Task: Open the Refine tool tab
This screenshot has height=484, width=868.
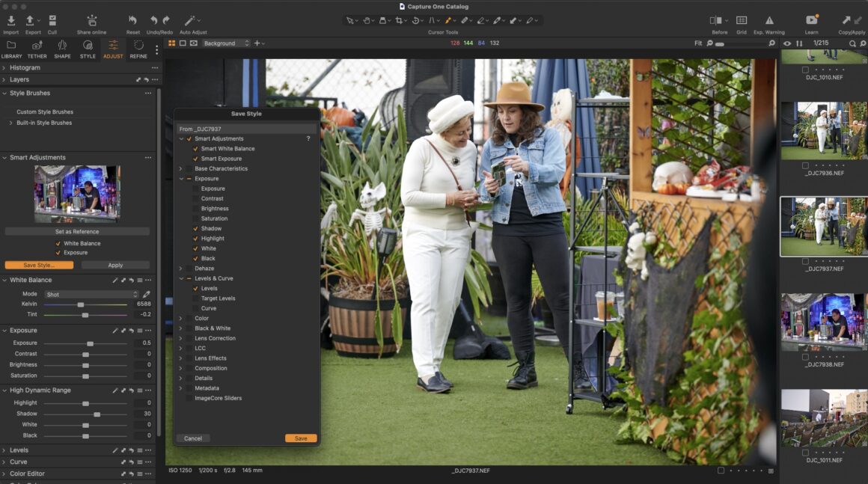Action: pyautogui.click(x=138, y=49)
